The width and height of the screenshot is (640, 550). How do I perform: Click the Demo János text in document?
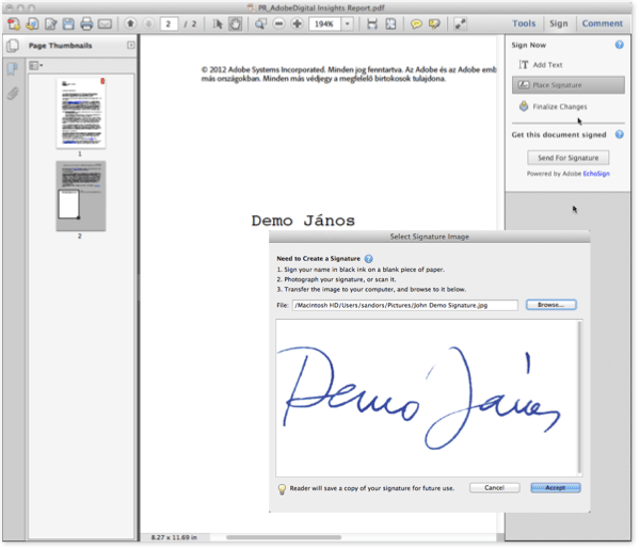coord(303,221)
